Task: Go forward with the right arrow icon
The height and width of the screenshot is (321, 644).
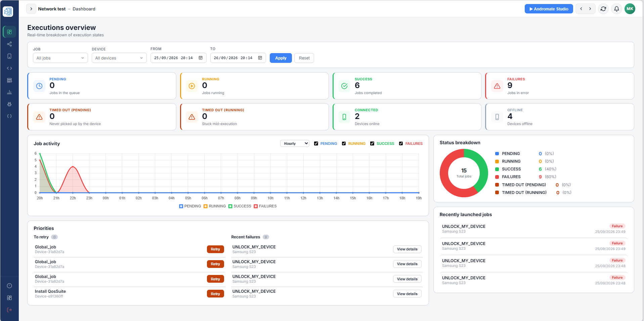Action: 590,9
